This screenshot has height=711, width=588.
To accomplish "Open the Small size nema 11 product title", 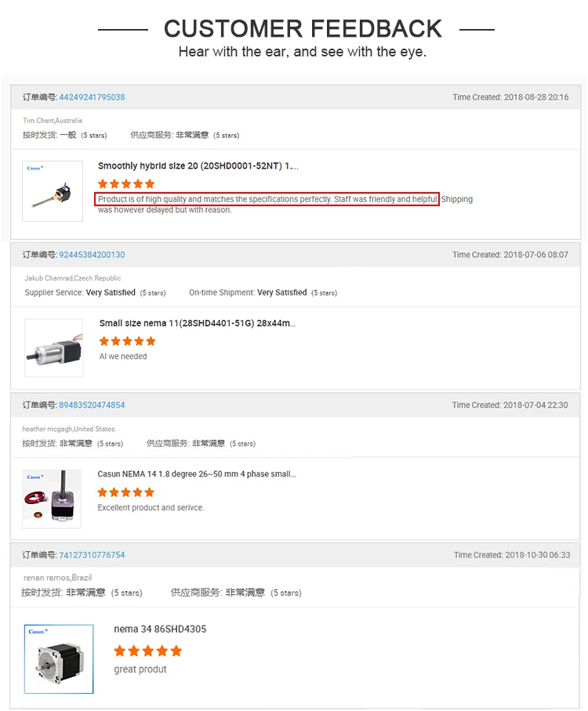I will pos(198,323).
